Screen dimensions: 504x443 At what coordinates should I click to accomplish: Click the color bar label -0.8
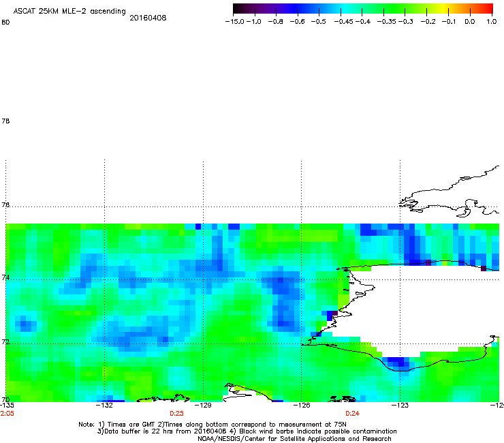pos(275,22)
